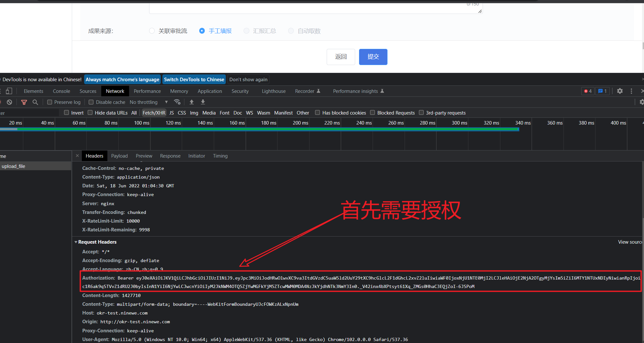Open the Lighthouse panel
The height and width of the screenshot is (343, 644).
coord(273,91)
